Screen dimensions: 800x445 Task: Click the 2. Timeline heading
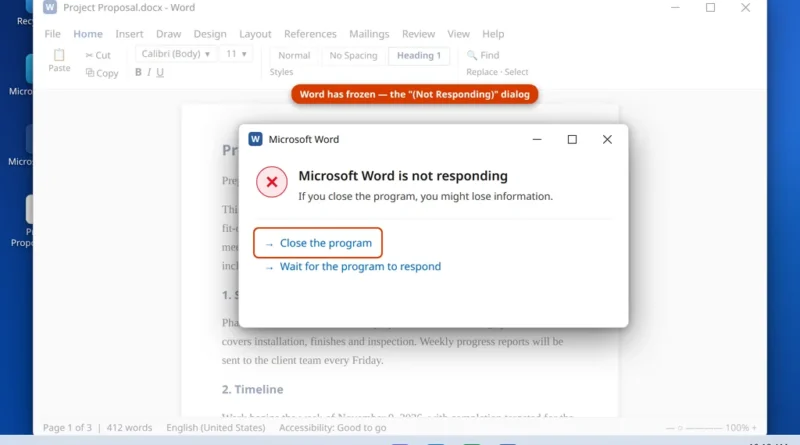click(252, 389)
